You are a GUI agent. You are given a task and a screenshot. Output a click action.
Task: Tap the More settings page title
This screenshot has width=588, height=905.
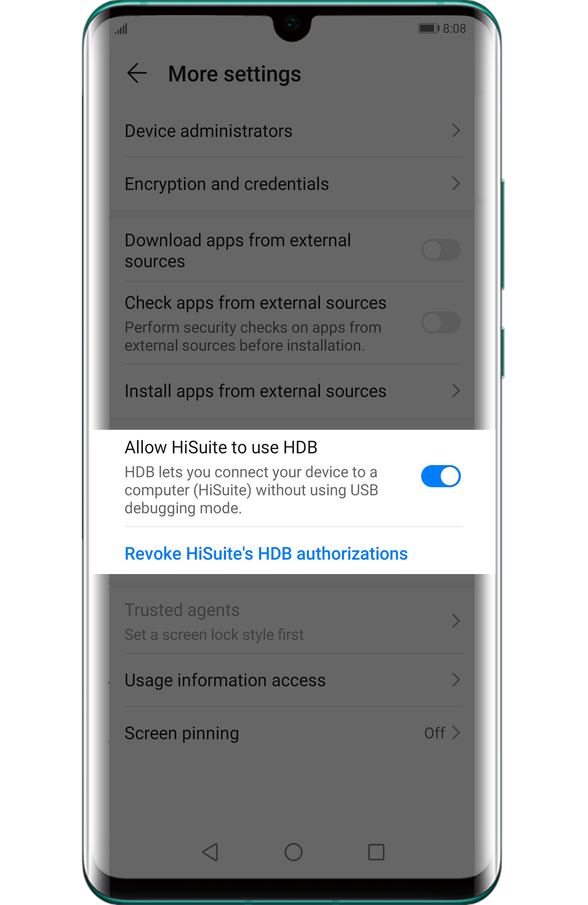235,74
